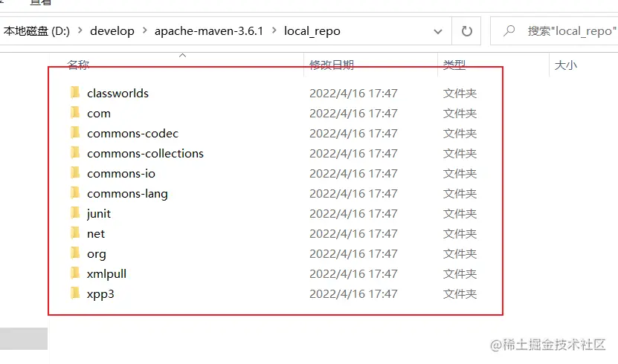Image resolution: width=618 pixels, height=364 pixels.
Task: Expand chevron after apache-maven-3.6.1 breadcrumb
Action: tap(274, 30)
